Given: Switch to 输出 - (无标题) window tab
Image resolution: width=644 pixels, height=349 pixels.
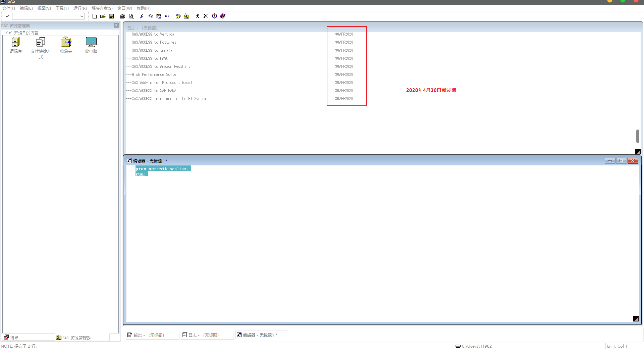Looking at the screenshot, I should pyautogui.click(x=152, y=335).
